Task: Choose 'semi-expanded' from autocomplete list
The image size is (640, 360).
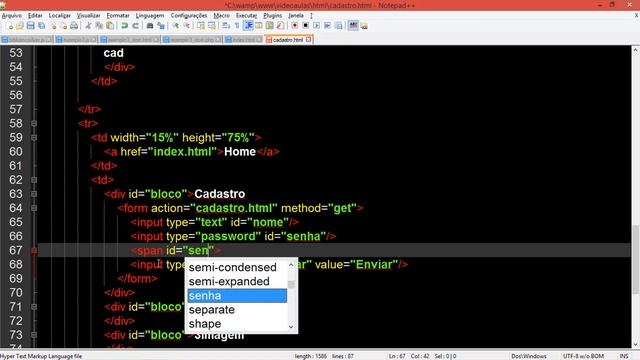Action: 237,282
